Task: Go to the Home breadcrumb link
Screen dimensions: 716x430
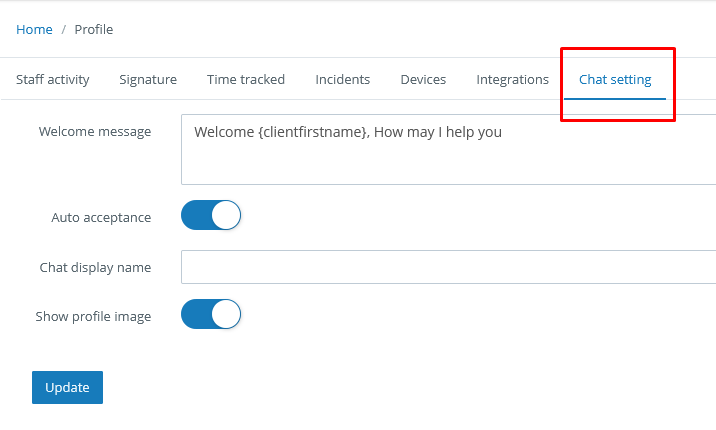Action: click(34, 30)
